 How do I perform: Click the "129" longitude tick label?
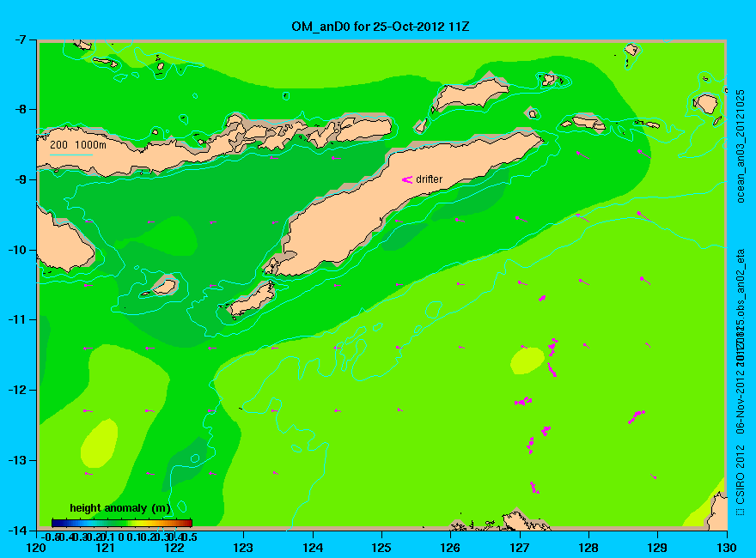pos(658,548)
